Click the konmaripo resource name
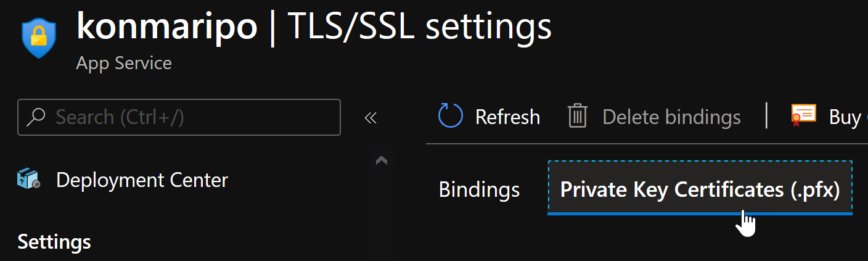This screenshot has width=868, height=261. click(166, 27)
